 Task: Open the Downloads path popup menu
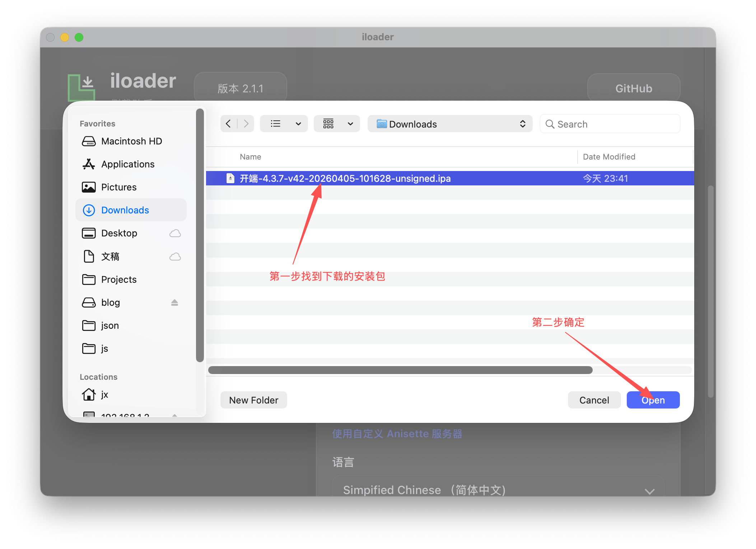[x=450, y=124]
